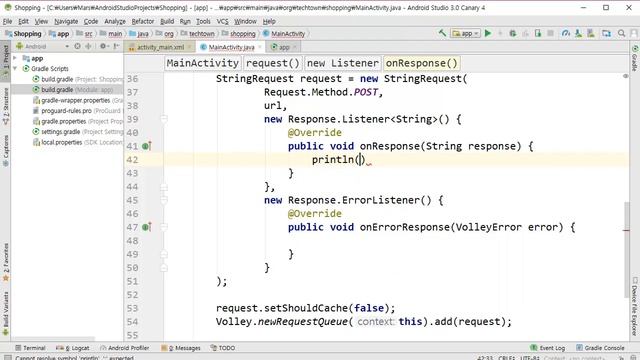The width and height of the screenshot is (640, 360).
Task: Select gradle-wrapper.properties file
Action: coord(78,100)
